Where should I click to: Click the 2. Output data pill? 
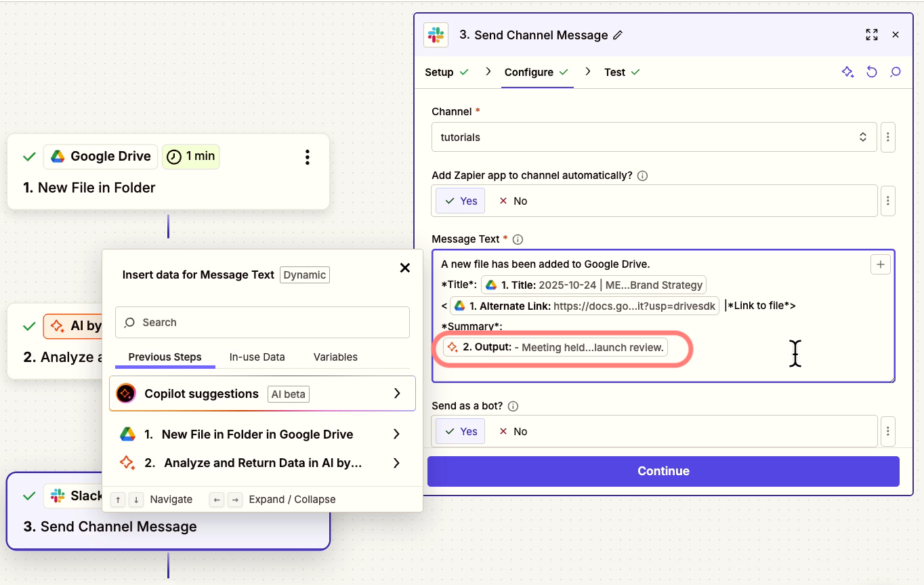555,347
